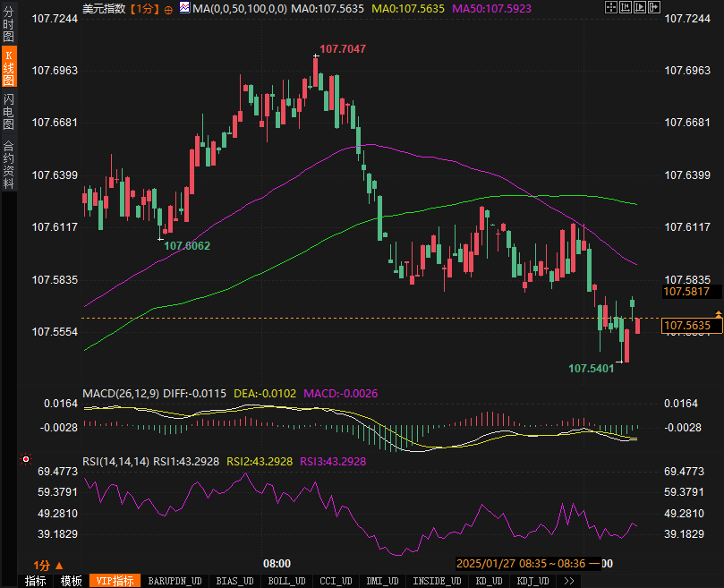Screen dimensions: 724x588
Task: Click the >> arrows to show more indicators
Action: [568, 581]
